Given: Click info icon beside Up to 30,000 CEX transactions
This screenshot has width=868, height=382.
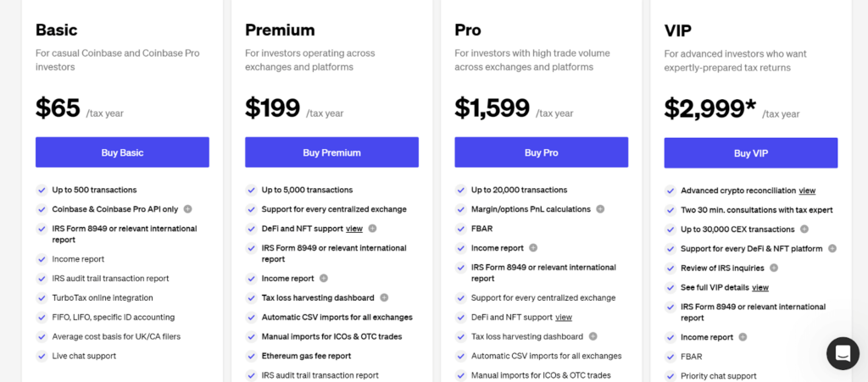Looking at the screenshot, I should 804,230.
